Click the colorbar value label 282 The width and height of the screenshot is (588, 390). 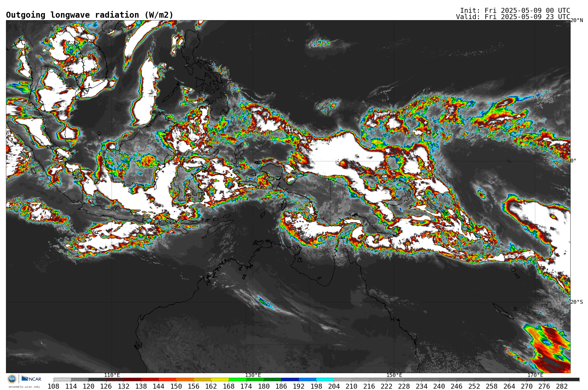coord(562,386)
